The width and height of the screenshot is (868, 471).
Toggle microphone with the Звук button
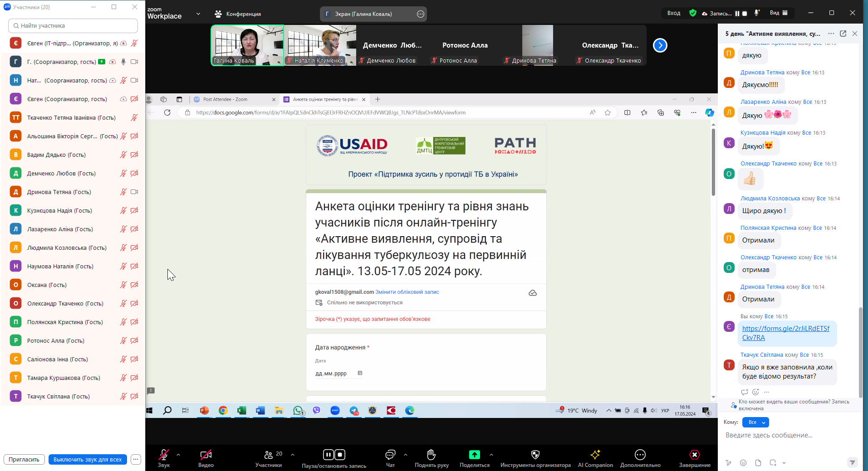point(164,455)
